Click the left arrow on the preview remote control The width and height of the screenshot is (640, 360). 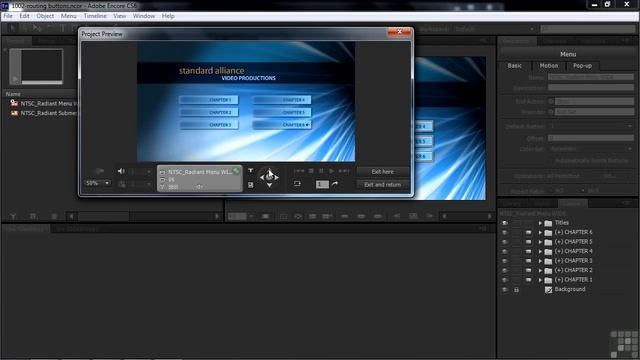point(262,178)
